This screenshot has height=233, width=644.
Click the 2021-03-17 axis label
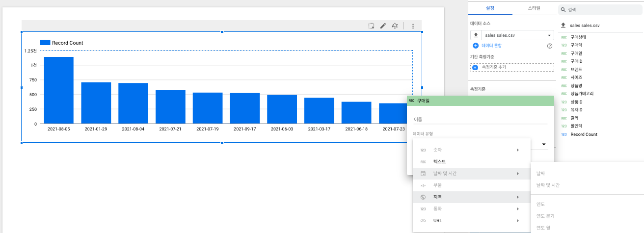click(x=319, y=129)
